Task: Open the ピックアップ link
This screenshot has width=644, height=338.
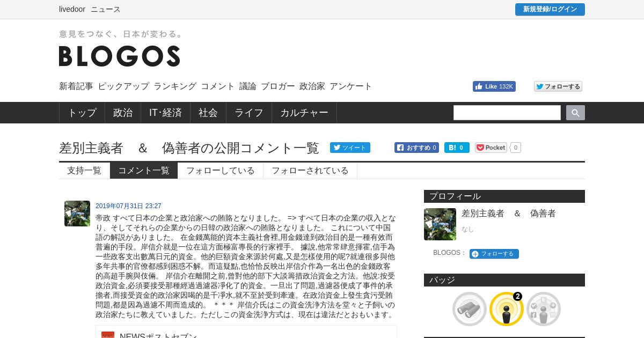Action: [x=123, y=86]
